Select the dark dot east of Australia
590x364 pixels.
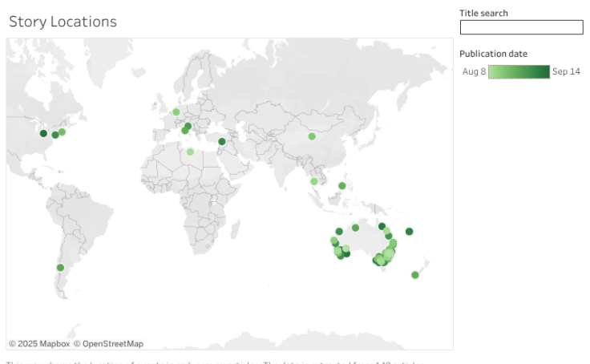click(x=410, y=232)
